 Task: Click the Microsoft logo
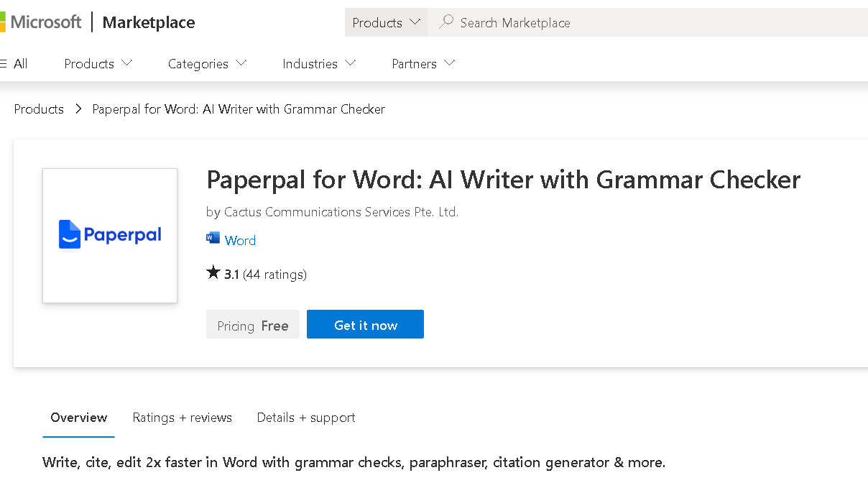41,22
